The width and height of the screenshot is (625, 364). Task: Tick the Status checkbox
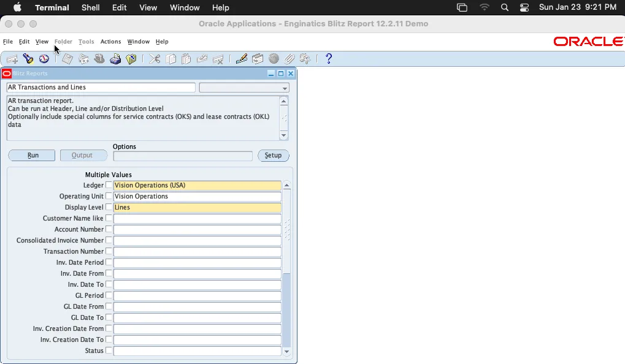[x=109, y=351]
